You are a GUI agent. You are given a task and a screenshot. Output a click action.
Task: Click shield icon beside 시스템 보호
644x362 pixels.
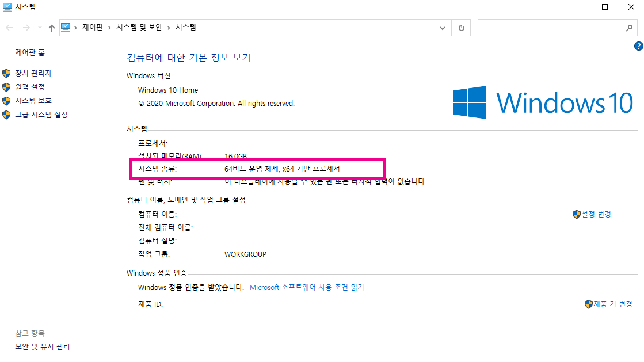(x=6, y=101)
